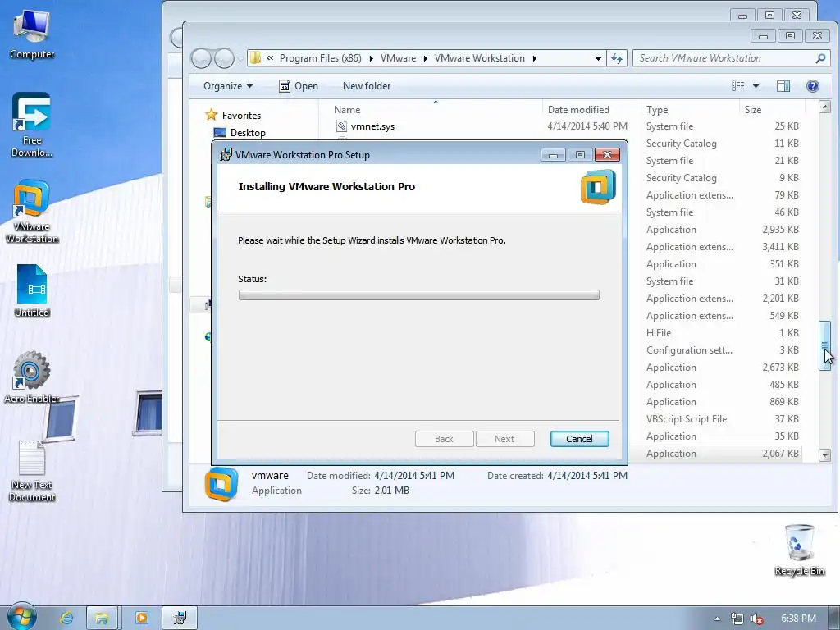Select the New Text Document icon

point(32,472)
